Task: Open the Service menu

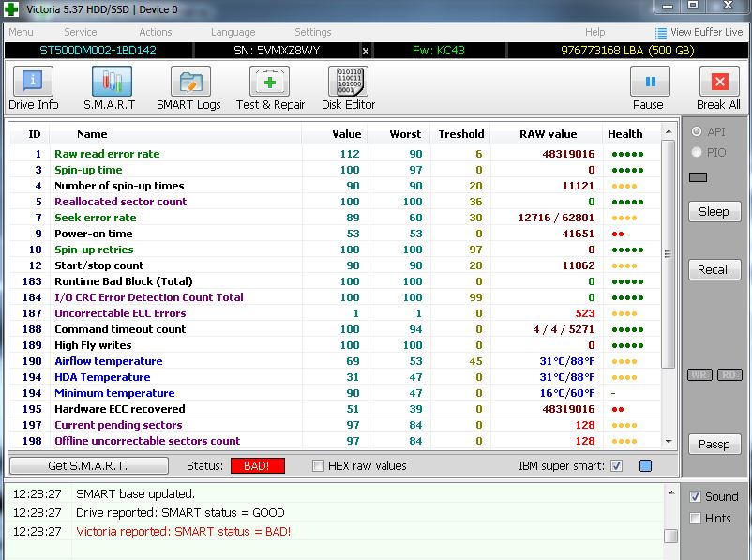Action: [81, 32]
